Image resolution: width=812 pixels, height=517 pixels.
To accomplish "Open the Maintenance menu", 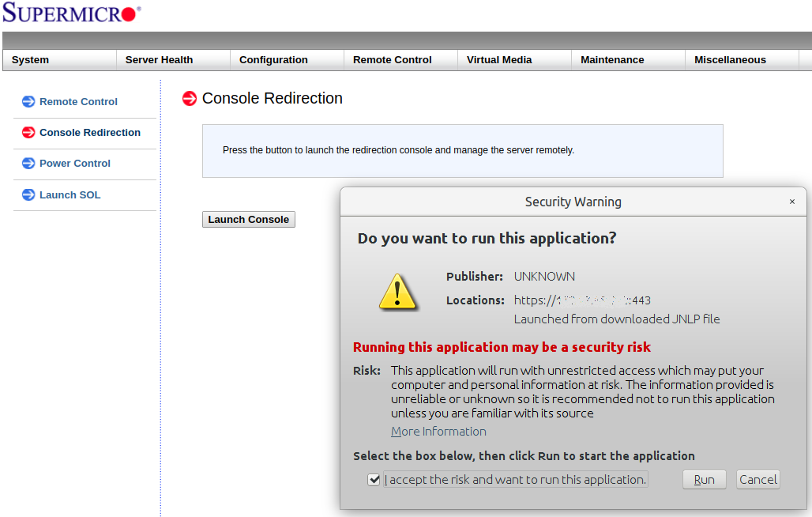I will click(612, 60).
